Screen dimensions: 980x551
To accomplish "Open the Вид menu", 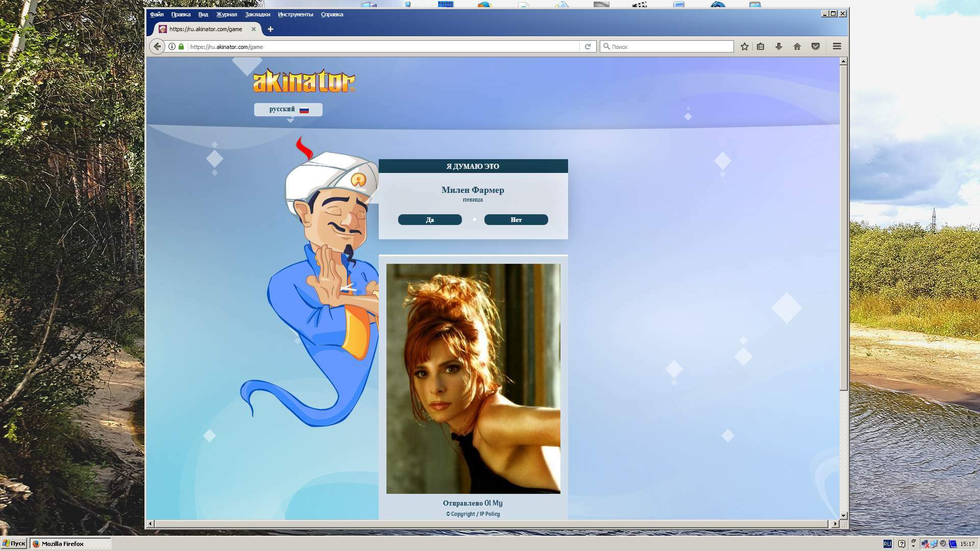I will [x=203, y=14].
